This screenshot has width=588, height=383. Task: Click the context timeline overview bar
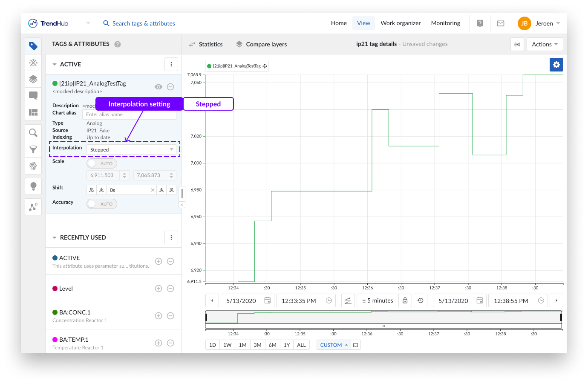tap(383, 317)
